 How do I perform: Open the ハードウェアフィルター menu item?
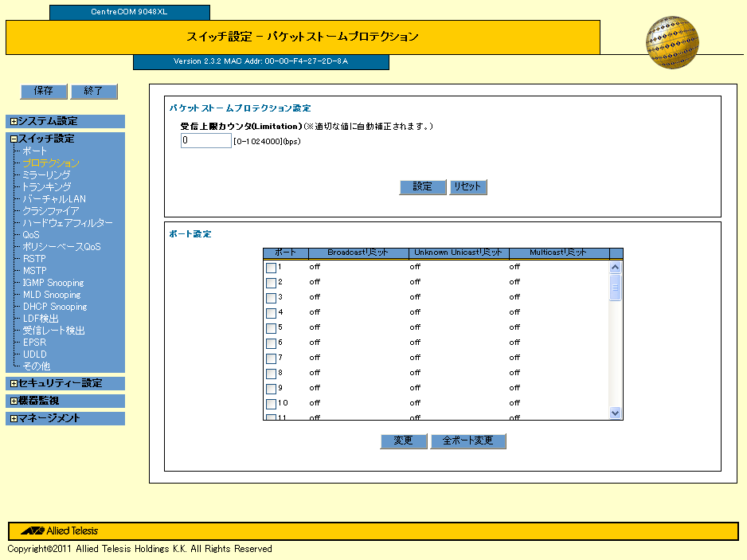pos(68,222)
